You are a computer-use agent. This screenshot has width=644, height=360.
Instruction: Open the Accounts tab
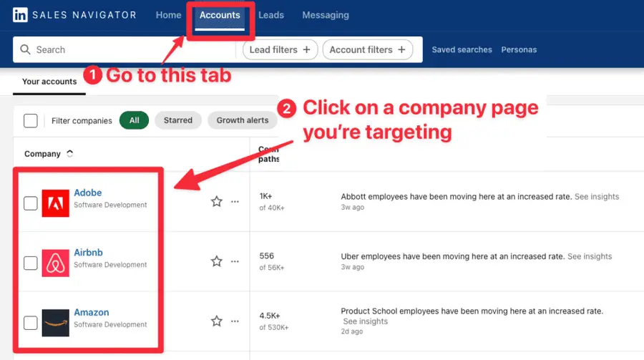(x=220, y=15)
